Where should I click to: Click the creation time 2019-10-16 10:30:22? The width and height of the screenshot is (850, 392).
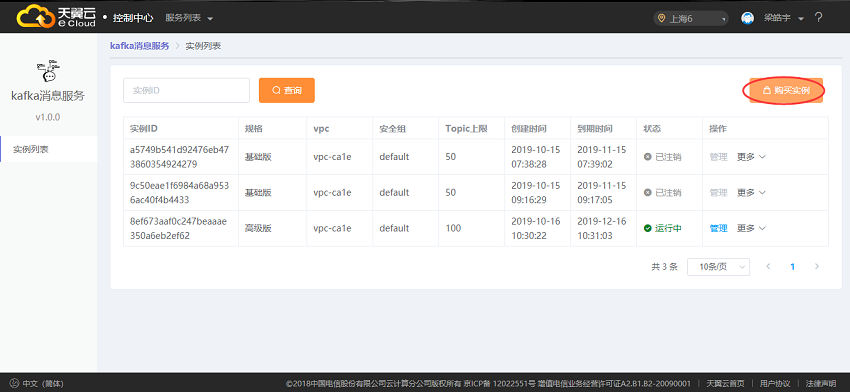pyautogui.click(x=536, y=228)
